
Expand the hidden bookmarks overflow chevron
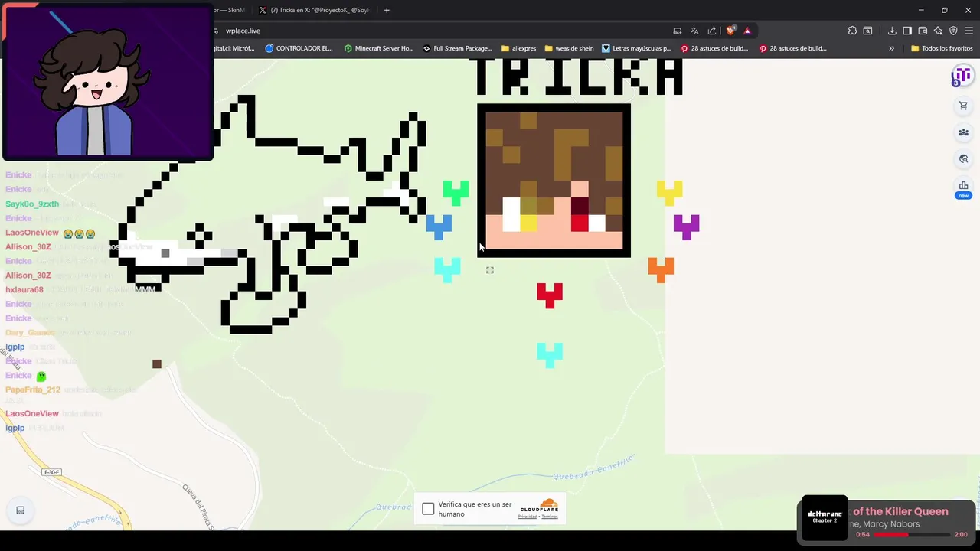(x=891, y=48)
